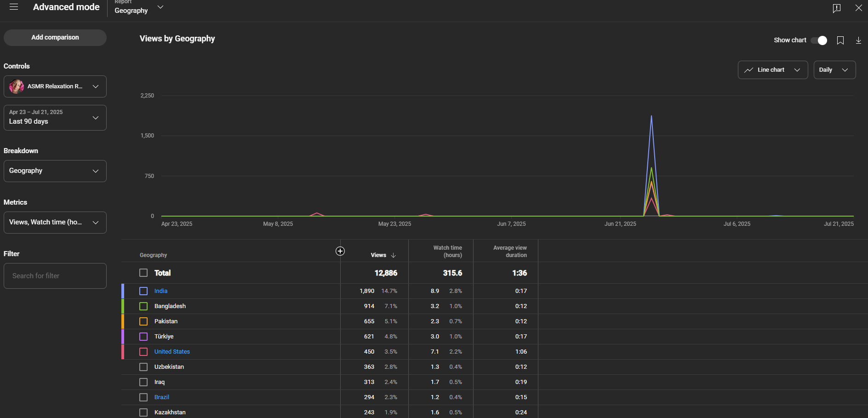Sort by Watch time (hours) column header

coord(447,252)
